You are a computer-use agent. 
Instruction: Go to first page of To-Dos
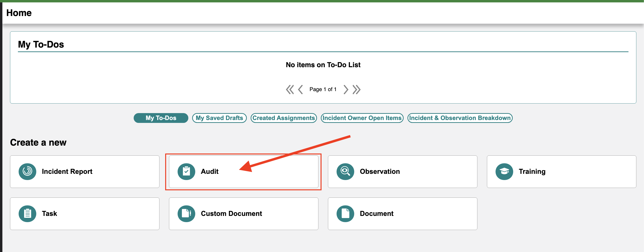290,89
